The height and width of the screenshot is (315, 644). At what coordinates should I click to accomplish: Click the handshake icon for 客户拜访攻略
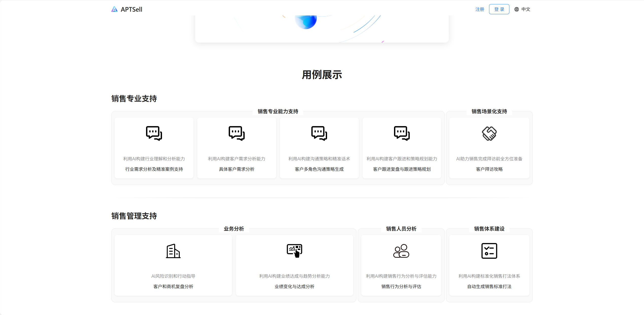click(489, 133)
